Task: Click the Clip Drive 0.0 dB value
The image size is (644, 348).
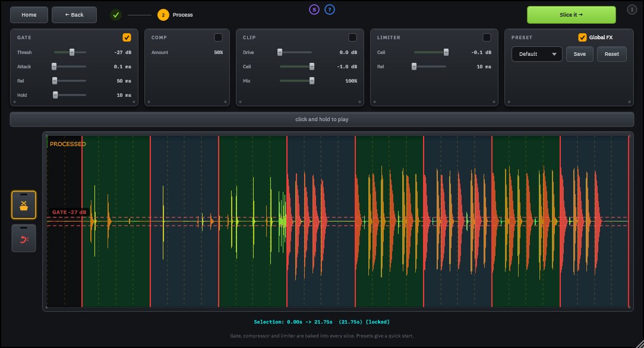Action: point(348,52)
